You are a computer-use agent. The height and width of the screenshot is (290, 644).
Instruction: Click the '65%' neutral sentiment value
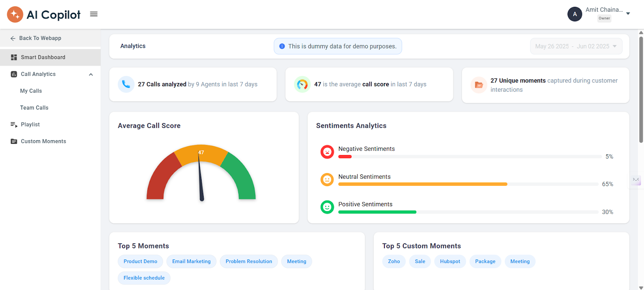[x=607, y=184]
